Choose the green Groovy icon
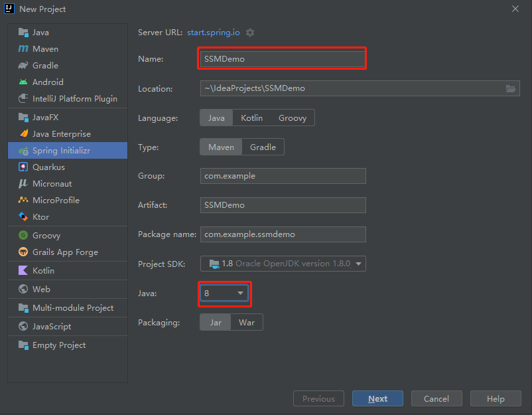532x415 pixels. click(x=23, y=235)
